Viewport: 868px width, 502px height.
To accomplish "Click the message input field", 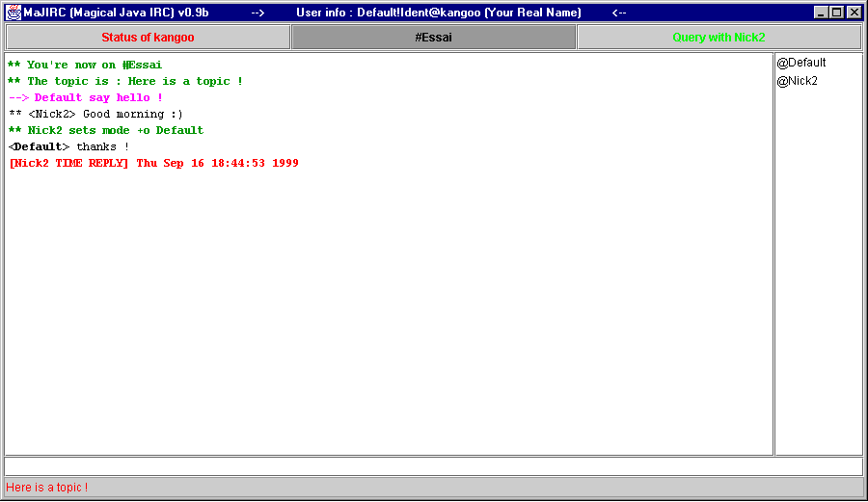I will tap(433, 466).
